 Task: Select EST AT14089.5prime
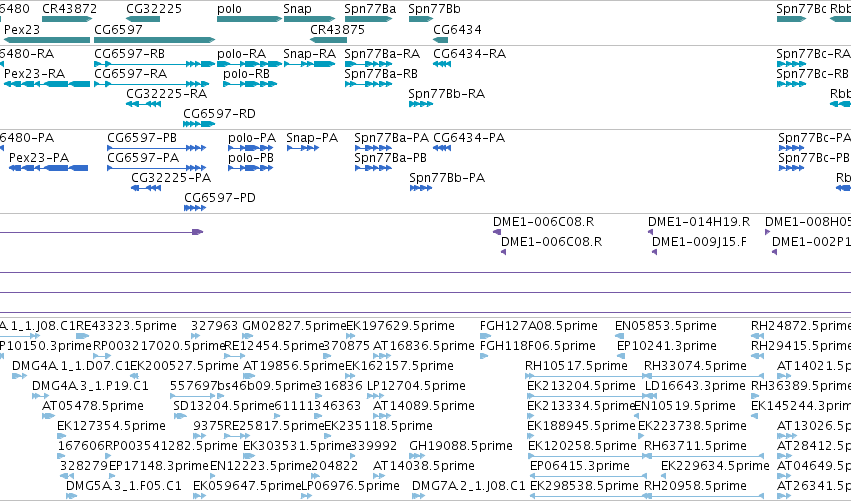click(x=382, y=416)
